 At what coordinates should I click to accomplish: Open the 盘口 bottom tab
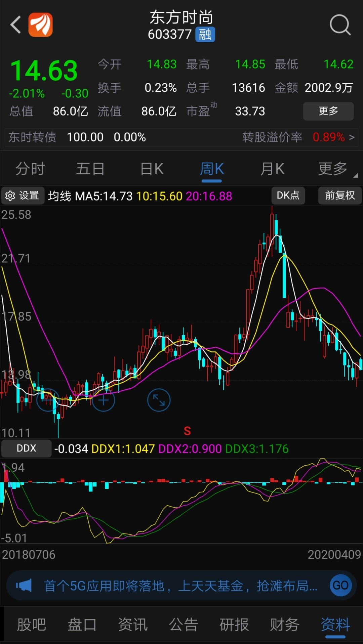[x=82, y=625]
